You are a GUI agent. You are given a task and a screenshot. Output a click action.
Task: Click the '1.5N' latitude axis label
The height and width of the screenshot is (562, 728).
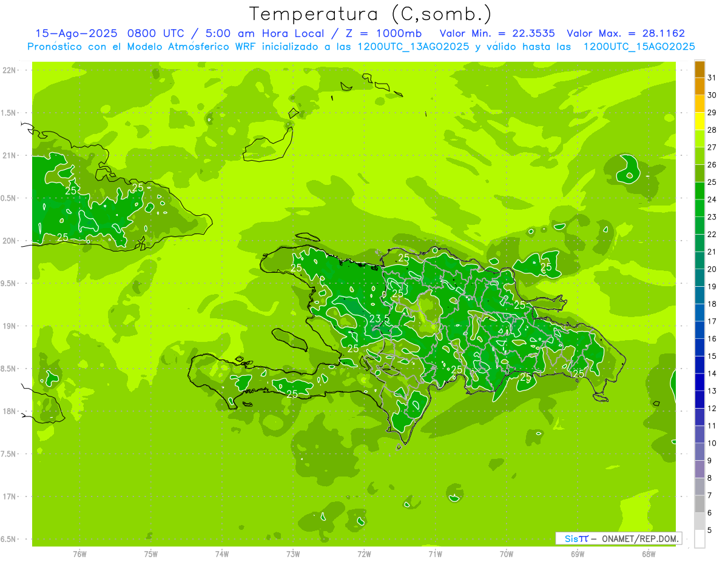pos(10,113)
